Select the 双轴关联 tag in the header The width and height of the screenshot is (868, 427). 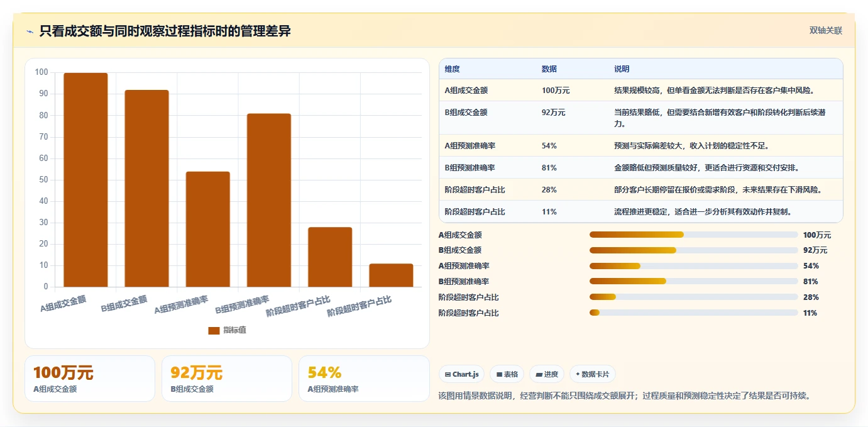(825, 31)
